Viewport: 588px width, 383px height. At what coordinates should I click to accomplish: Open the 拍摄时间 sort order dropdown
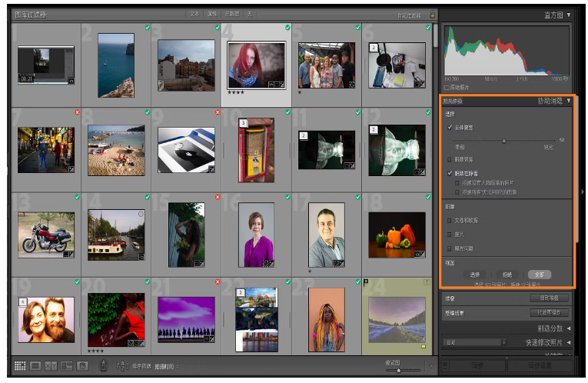coord(164,367)
